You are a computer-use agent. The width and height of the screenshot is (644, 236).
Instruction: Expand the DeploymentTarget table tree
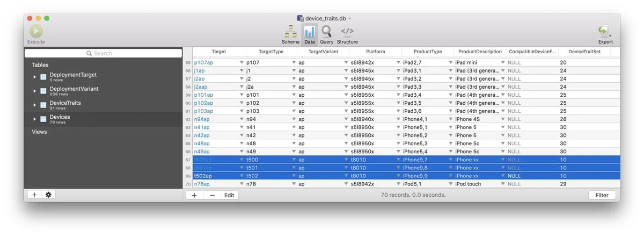coord(35,77)
